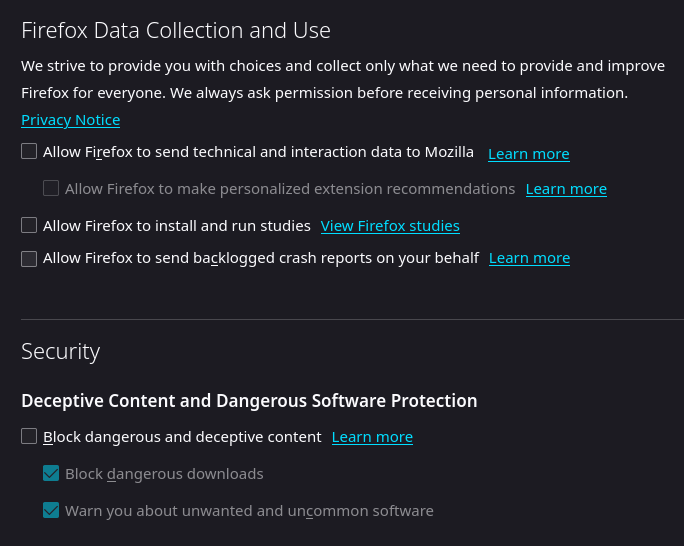This screenshot has width=684, height=546.
Task: Check the backlogged crash reports checkbox
Action: coord(29,258)
